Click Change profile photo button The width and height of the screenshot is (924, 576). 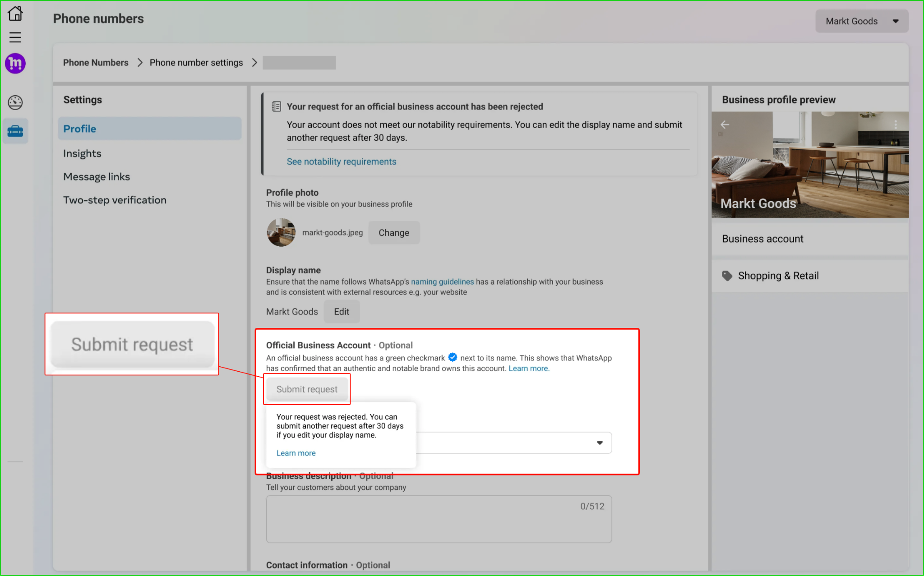point(394,233)
